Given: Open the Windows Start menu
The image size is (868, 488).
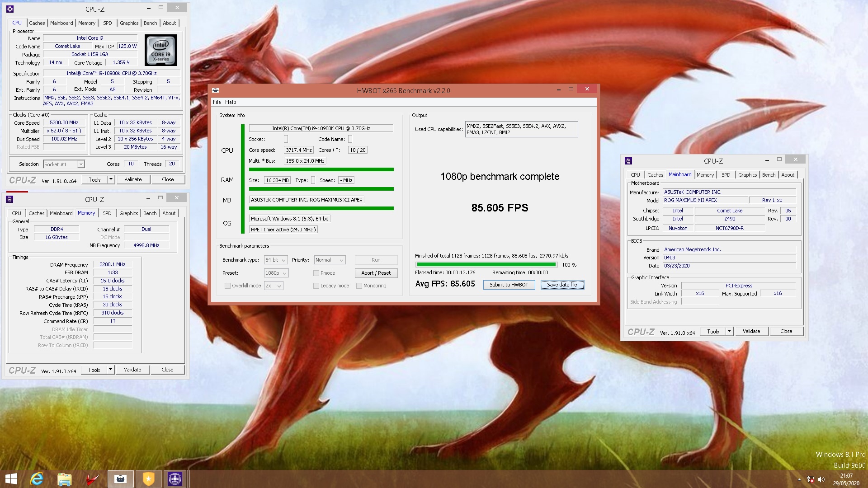Looking at the screenshot, I should [11, 479].
